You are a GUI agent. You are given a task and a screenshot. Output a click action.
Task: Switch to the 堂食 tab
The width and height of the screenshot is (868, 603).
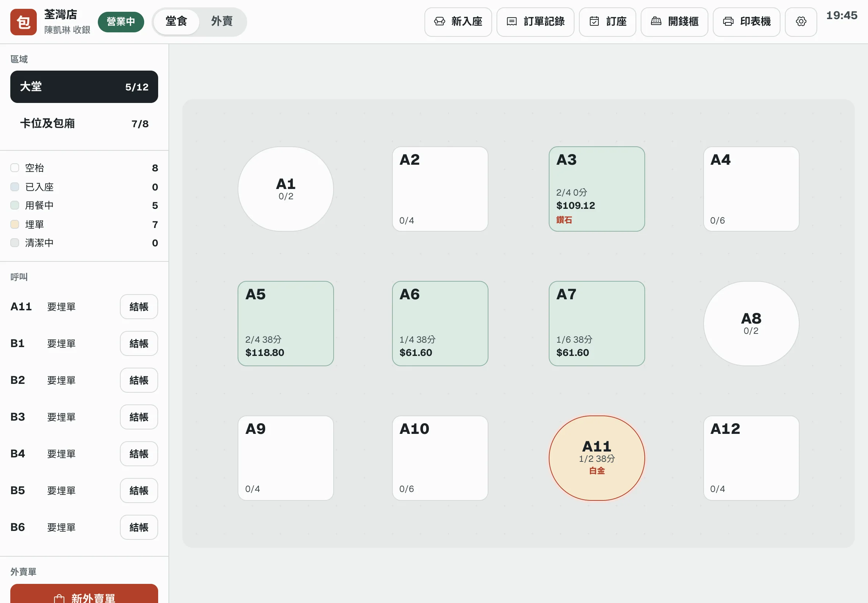point(176,22)
